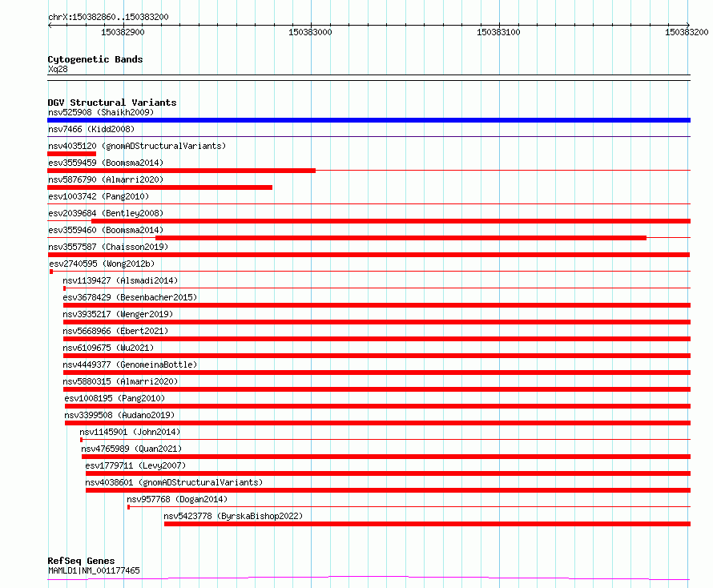This screenshot has height=588, width=713.
Task: Click the red nsv5876790 variant bar
Action: coord(159,187)
